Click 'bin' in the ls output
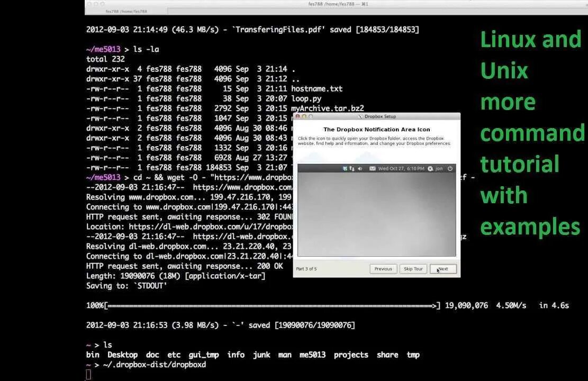The width and height of the screenshot is (588, 381). tap(93, 355)
